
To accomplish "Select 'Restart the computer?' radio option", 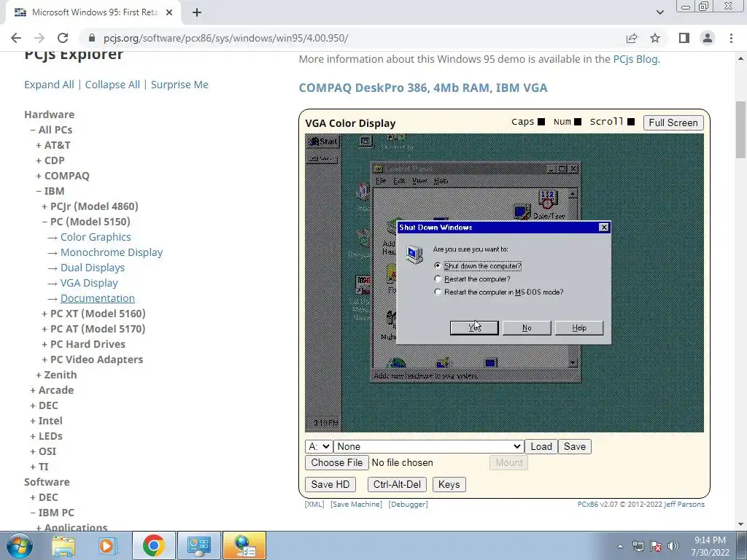I will coord(438,279).
